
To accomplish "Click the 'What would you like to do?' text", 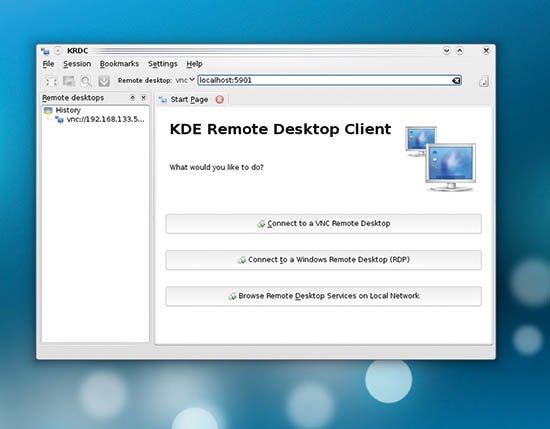I will click(x=216, y=167).
